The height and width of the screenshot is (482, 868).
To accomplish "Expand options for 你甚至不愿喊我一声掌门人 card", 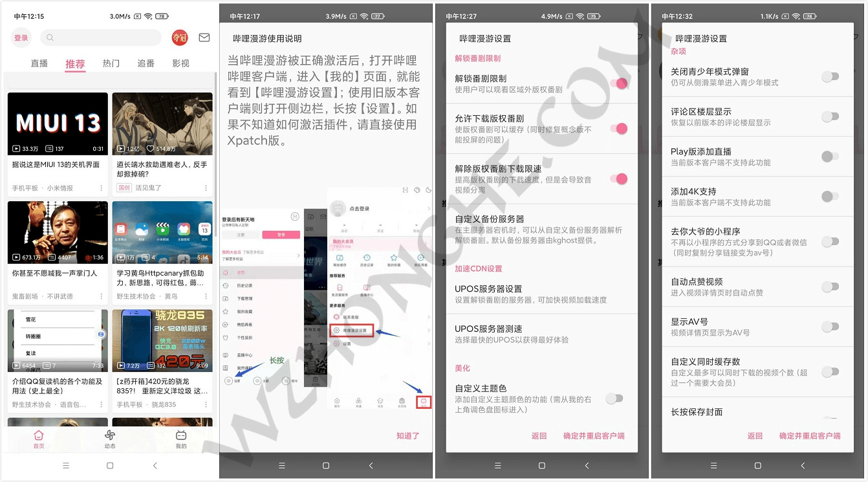I will (x=101, y=296).
